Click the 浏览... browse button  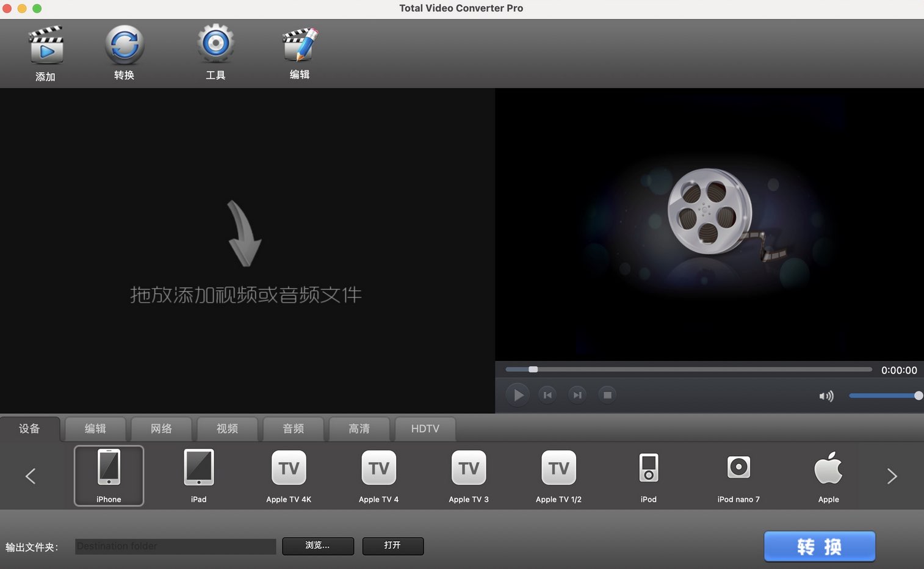(x=318, y=546)
